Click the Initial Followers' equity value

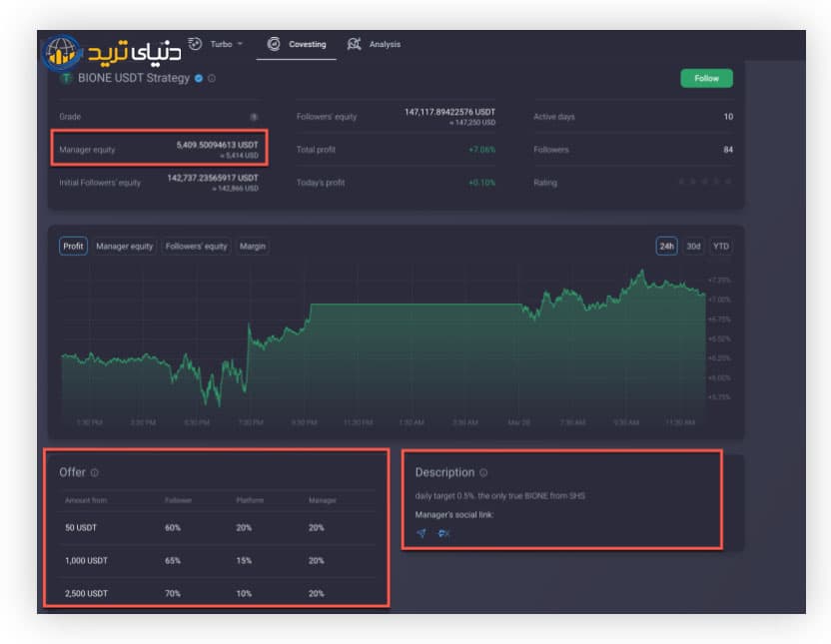213,178
